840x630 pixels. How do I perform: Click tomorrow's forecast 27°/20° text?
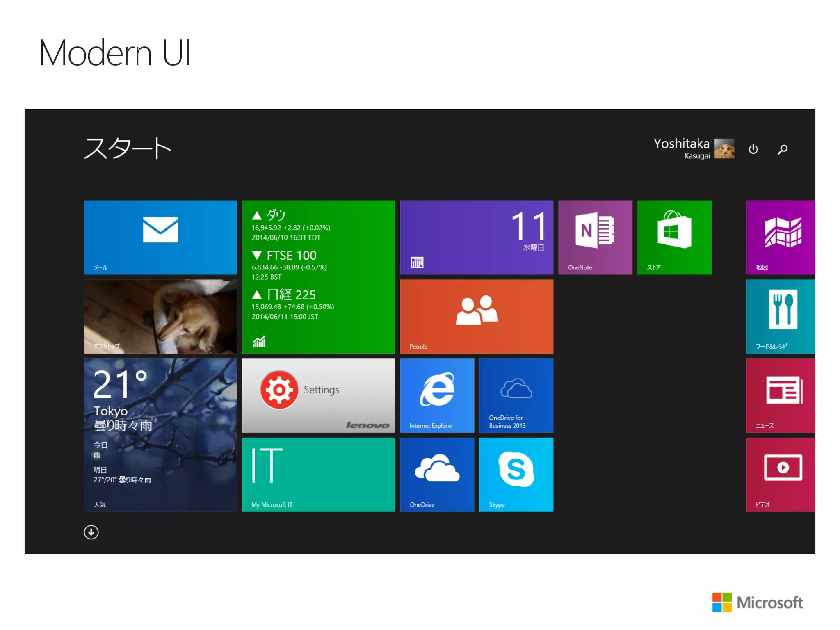[122, 479]
